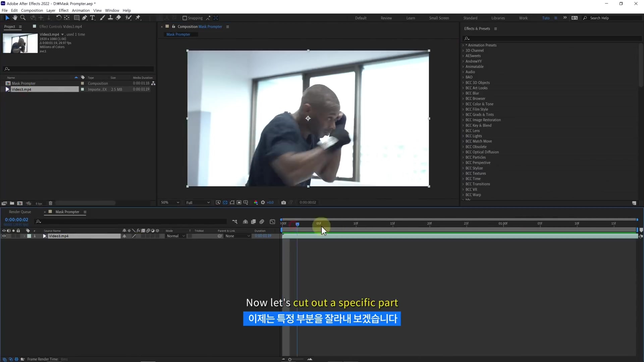Select the Horizontal Type tool
This screenshot has width=644, height=362.
pos(93,18)
